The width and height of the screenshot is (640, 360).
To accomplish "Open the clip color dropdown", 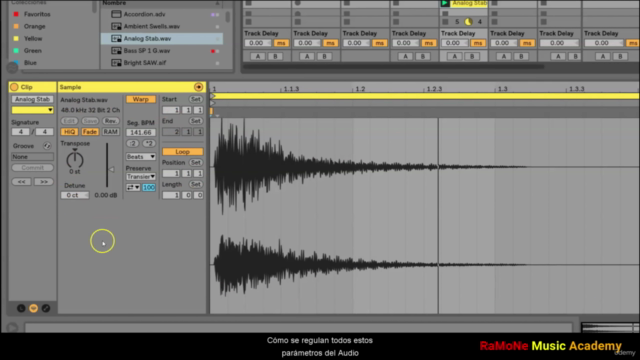I will tap(32, 110).
